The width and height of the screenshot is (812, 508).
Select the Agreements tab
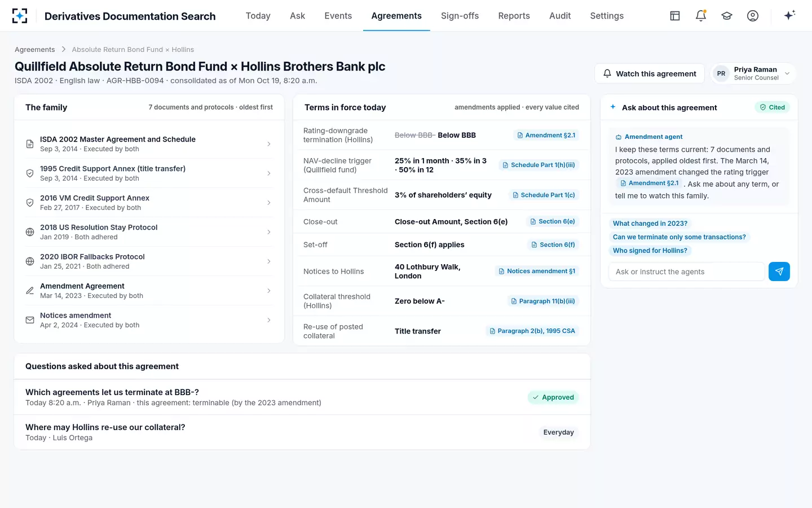tap(396, 16)
